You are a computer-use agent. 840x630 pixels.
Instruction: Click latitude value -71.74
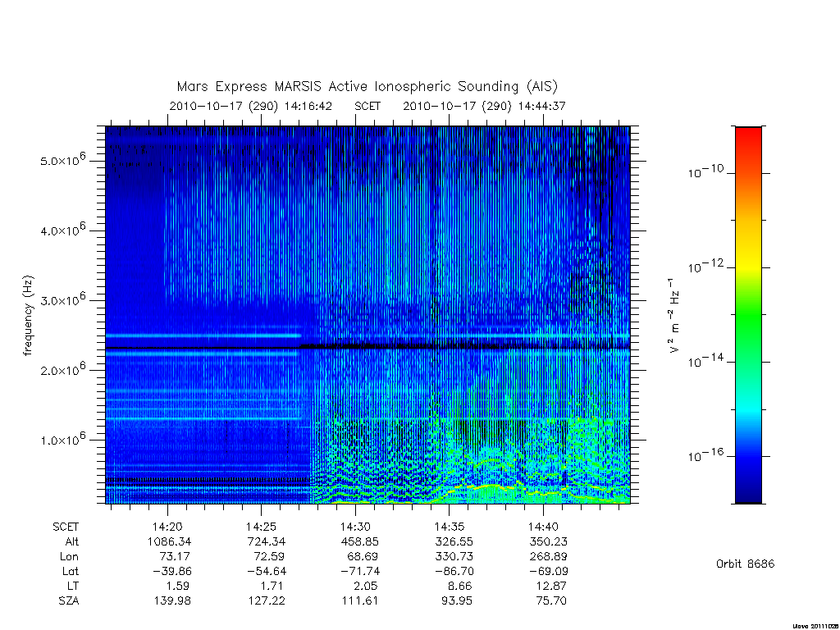(x=360, y=571)
